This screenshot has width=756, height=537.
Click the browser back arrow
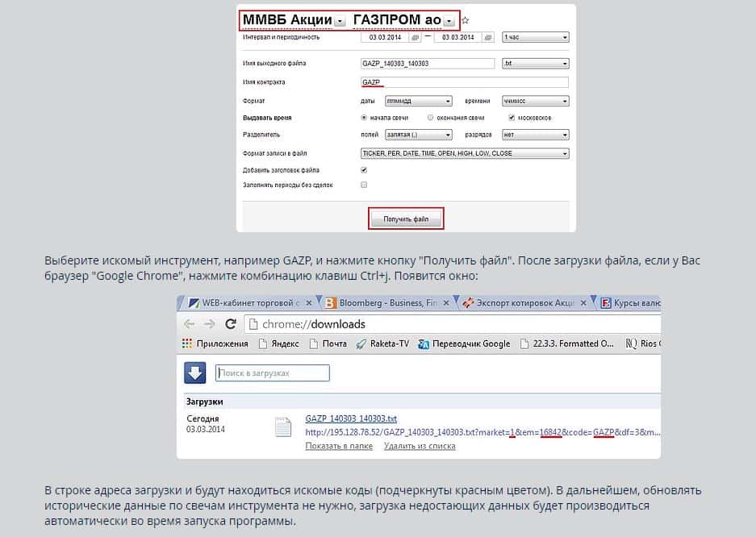click(190, 324)
